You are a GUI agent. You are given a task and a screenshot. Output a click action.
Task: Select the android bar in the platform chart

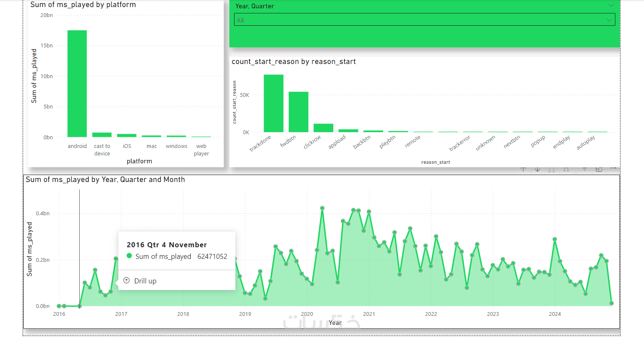coord(77,84)
